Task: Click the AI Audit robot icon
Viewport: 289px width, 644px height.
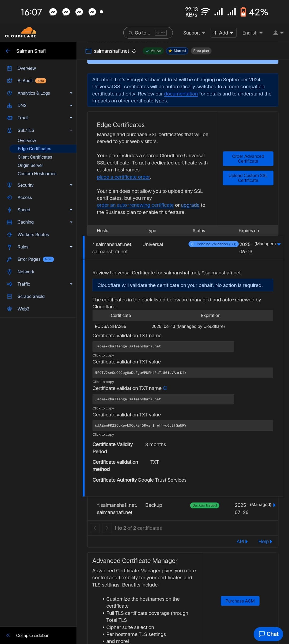Action: [9, 80]
